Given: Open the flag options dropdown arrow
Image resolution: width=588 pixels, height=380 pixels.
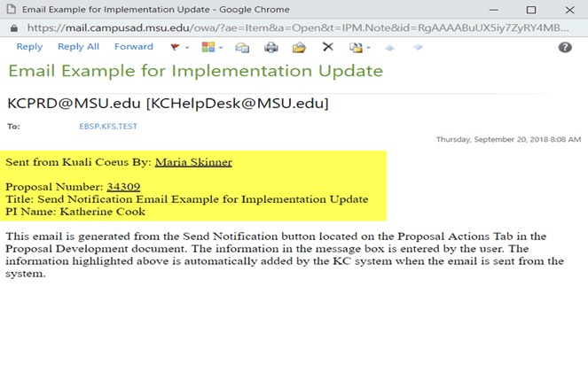Looking at the screenshot, I should [187, 48].
